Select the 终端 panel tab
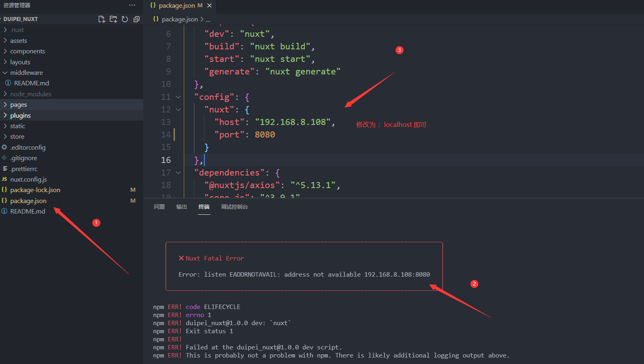Screen dimensions: 644x364 [204, 207]
